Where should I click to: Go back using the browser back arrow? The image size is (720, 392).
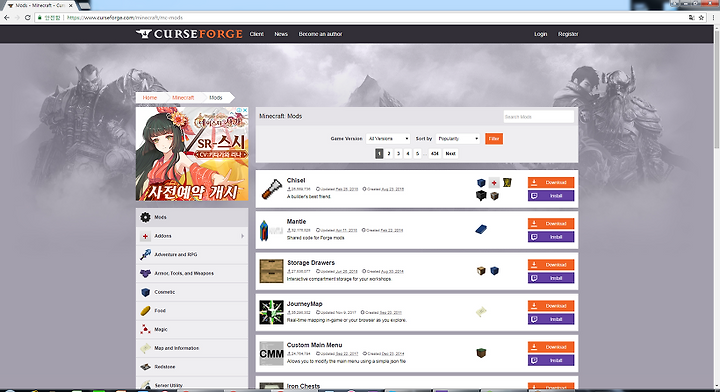click(x=6, y=17)
